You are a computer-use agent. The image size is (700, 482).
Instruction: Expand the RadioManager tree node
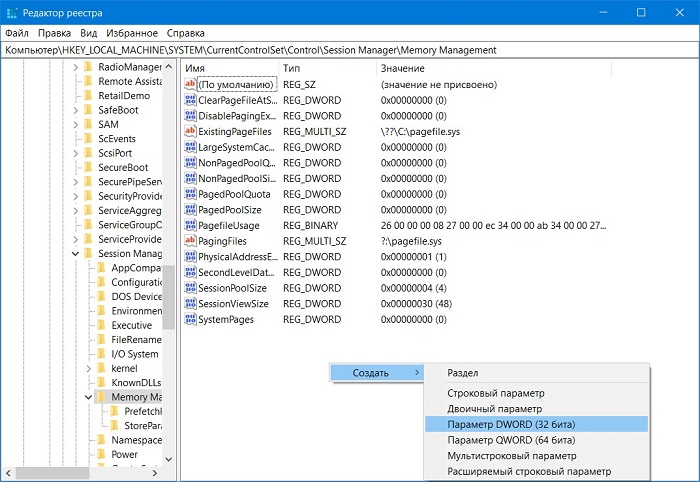click(x=75, y=67)
